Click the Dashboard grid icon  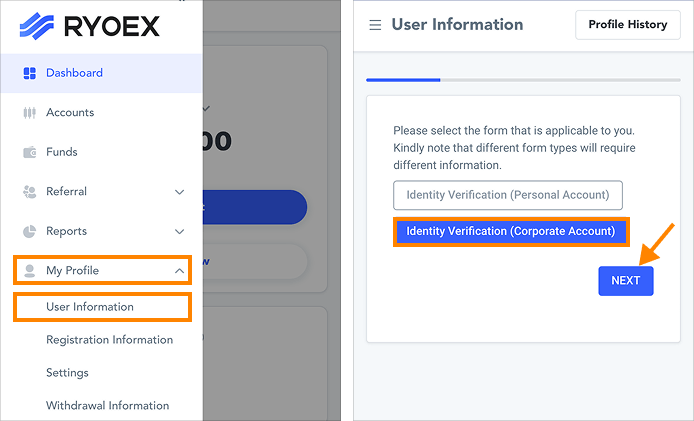click(x=29, y=73)
